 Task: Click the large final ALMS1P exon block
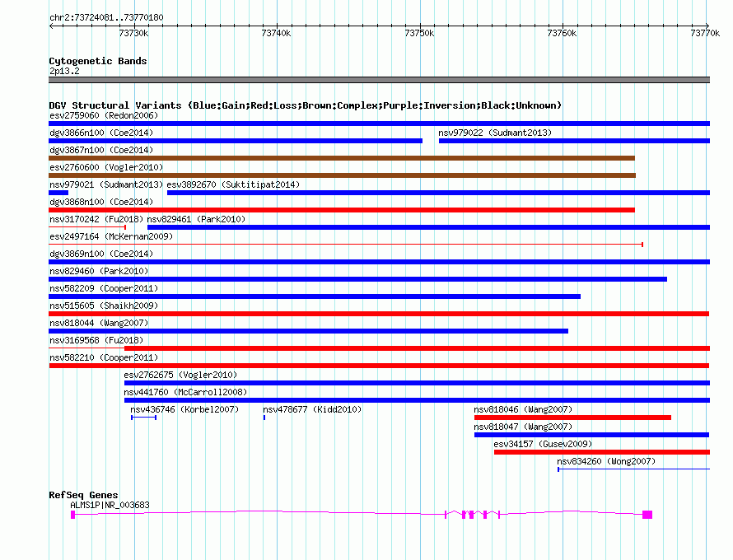647,515
